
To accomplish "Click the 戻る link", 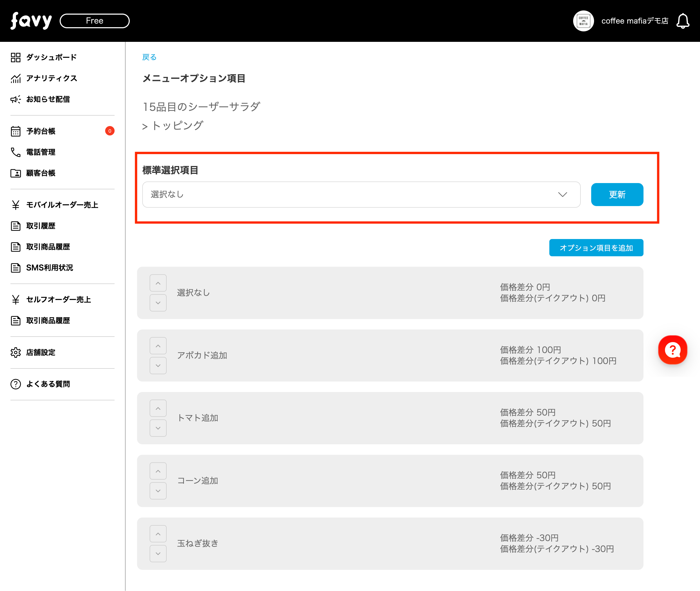I will (149, 57).
